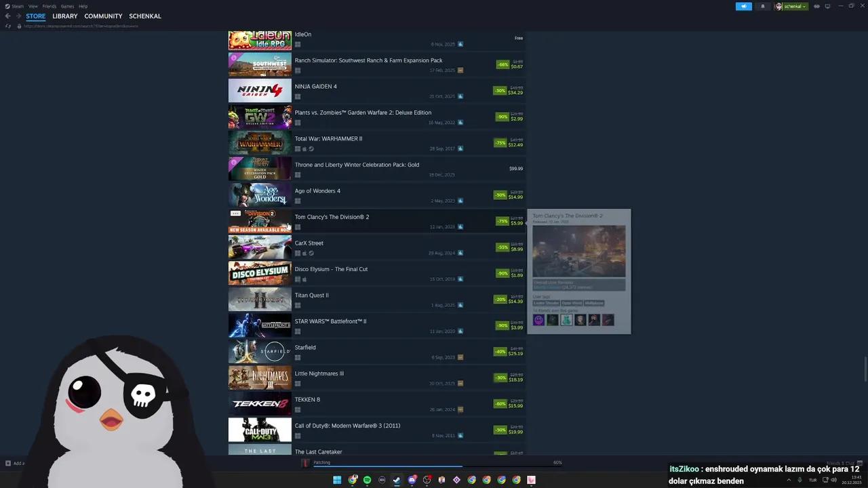Click the review icon on TEKKEN 8 row

[x=460, y=409]
